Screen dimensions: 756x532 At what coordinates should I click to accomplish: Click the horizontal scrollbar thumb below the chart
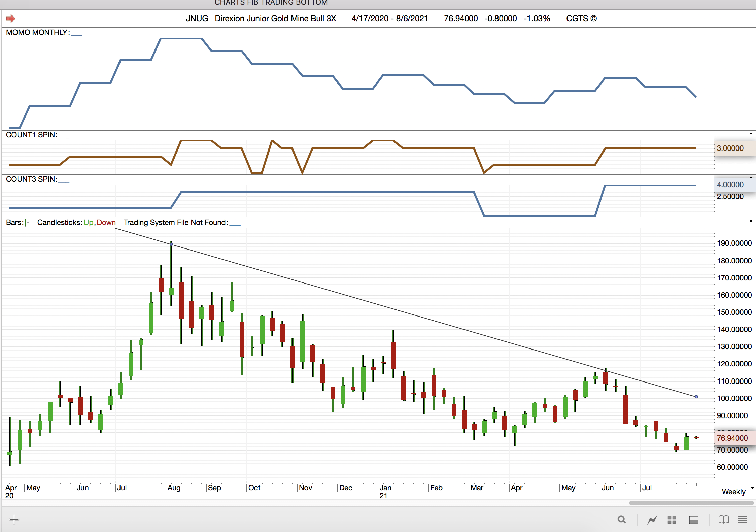point(691,503)
